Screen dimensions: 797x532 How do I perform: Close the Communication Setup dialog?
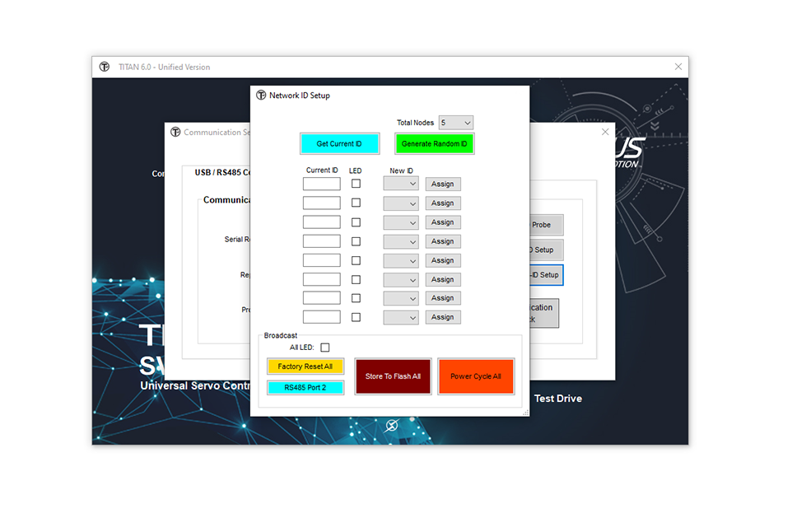point(605,132)
